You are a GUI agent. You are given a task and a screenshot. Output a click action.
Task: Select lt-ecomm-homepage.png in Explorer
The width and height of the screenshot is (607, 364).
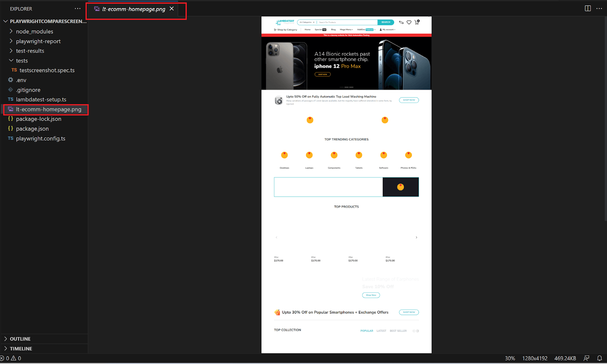coord(49,109)
